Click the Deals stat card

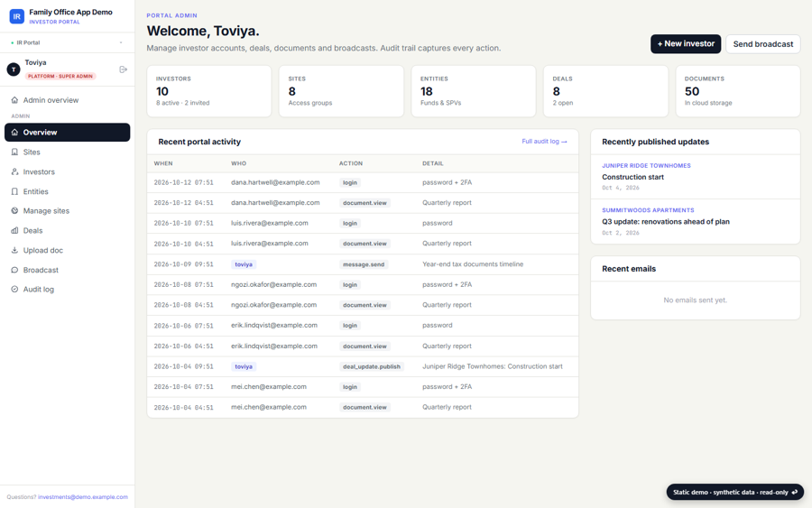point(606,91)
